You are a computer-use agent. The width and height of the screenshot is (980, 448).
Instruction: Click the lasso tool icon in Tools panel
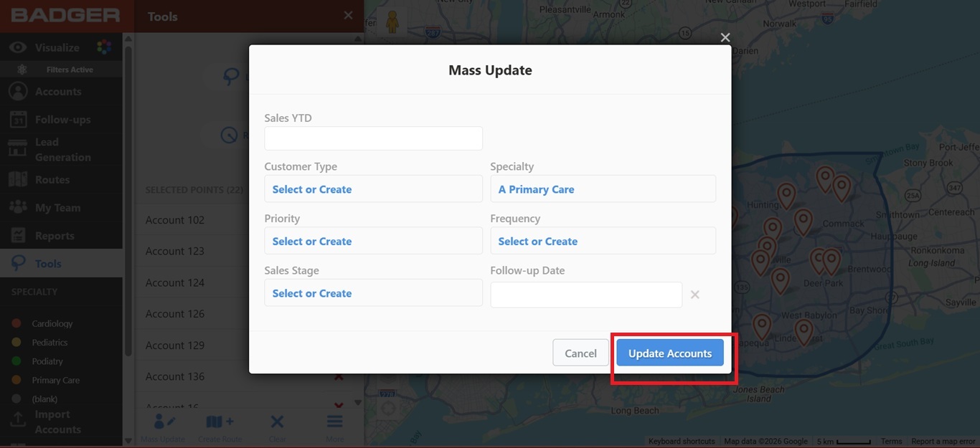click(x=231, y=77)
